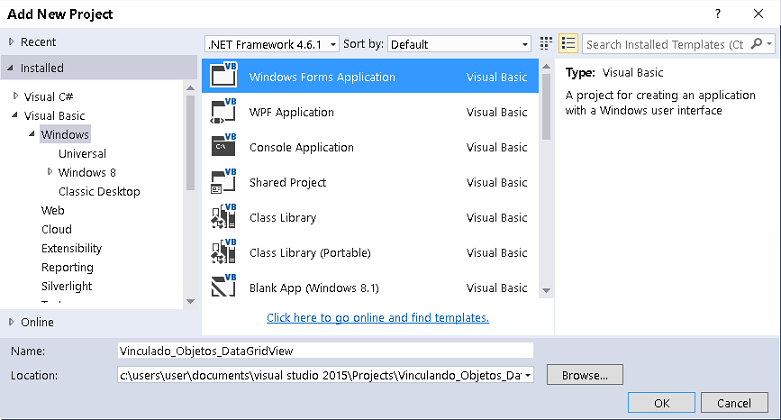Select the Windows Forms Application template icon
This screenshot has height=420, width=781.
223,77
